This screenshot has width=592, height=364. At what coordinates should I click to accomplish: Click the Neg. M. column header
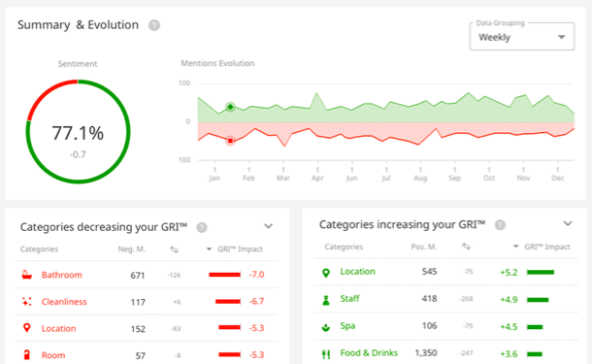click(132, 248)
